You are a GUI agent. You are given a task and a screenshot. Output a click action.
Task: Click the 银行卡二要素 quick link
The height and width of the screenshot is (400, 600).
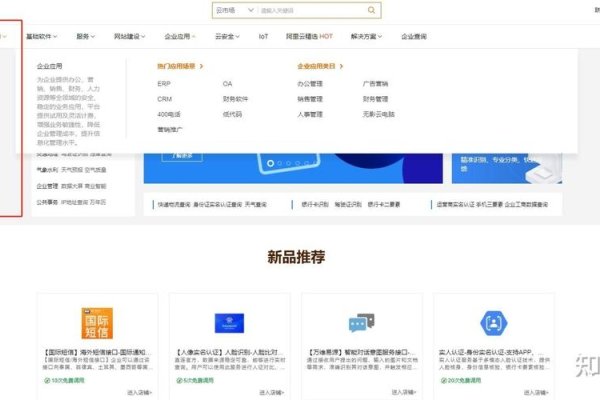coord(384,204)
